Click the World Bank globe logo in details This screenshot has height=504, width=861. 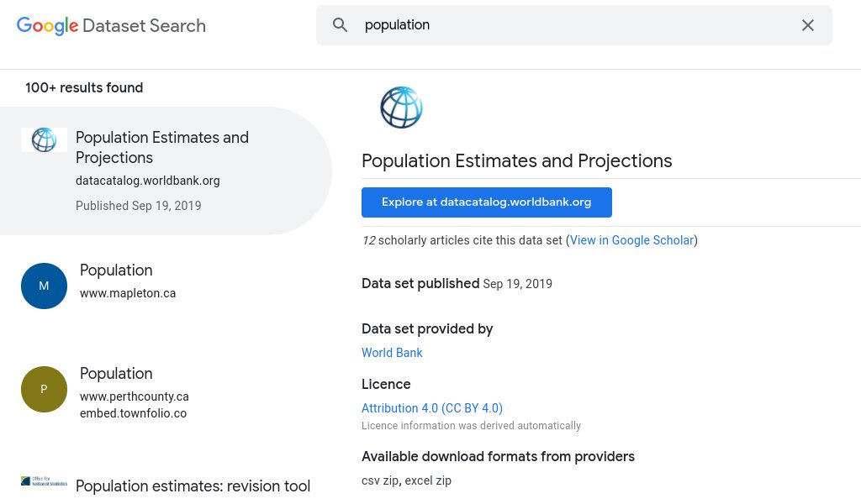click(x=401, y=108)
